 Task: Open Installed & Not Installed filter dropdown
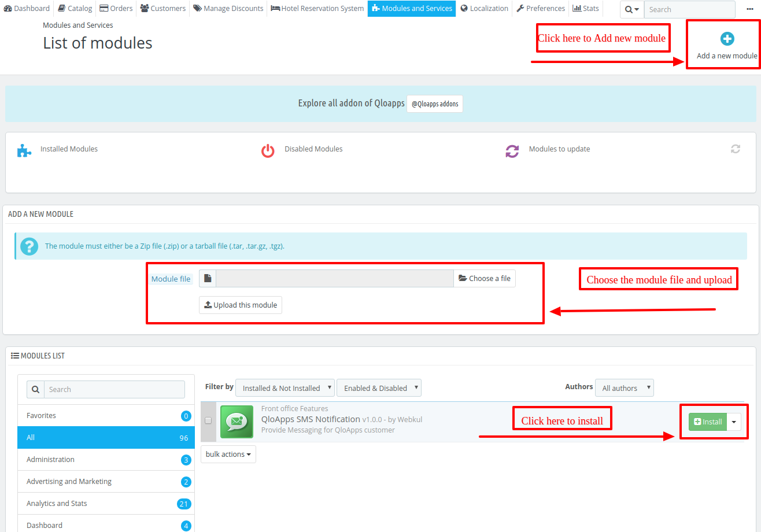tap(285, 387)
